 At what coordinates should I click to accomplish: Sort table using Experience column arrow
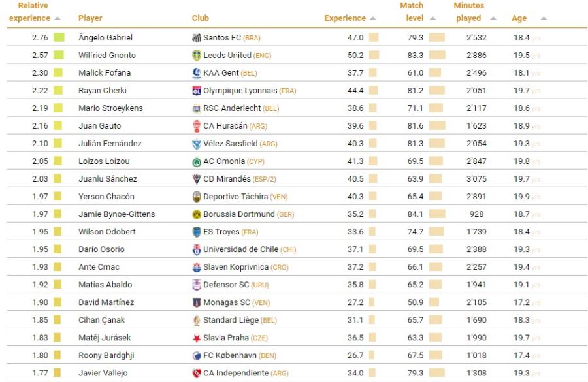373,18
